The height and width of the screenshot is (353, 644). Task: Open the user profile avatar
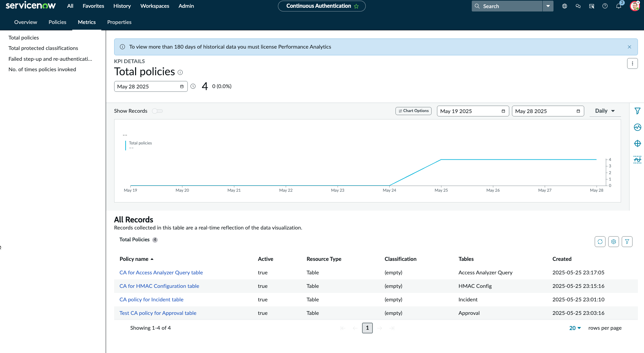635,6
